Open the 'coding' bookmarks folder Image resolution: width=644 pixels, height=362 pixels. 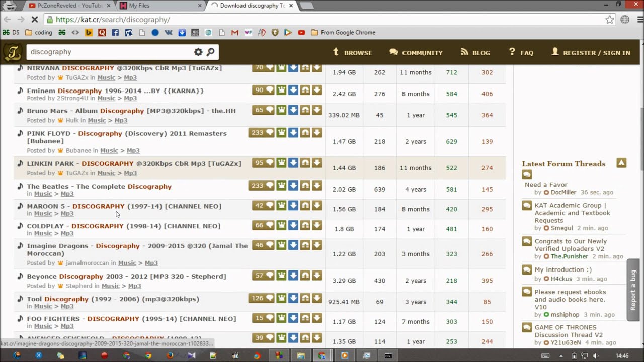(x=39, y=32)
